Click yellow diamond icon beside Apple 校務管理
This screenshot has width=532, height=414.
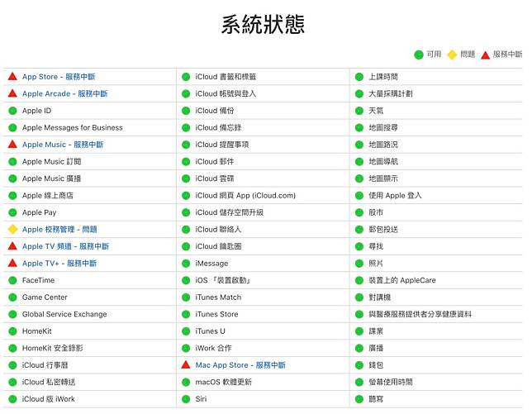point(12,230)
